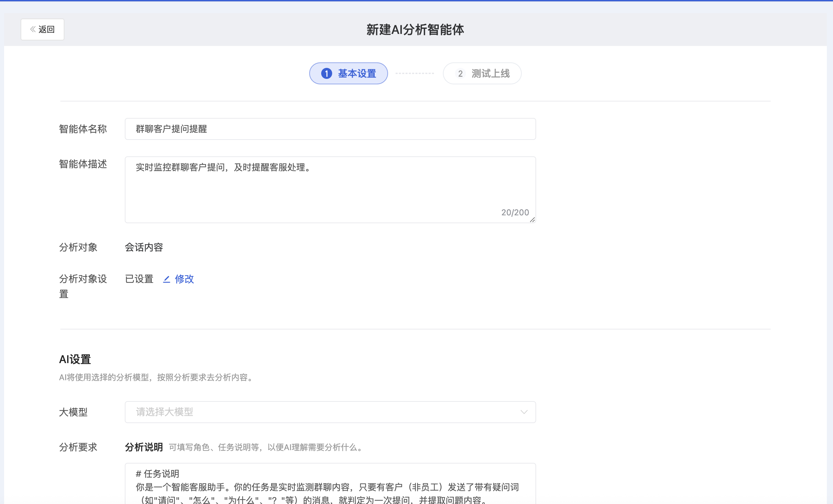The image size is (833, 504).
Task: Click the 返回 back button
Action: pyautogui.click(x=43, y=29)
